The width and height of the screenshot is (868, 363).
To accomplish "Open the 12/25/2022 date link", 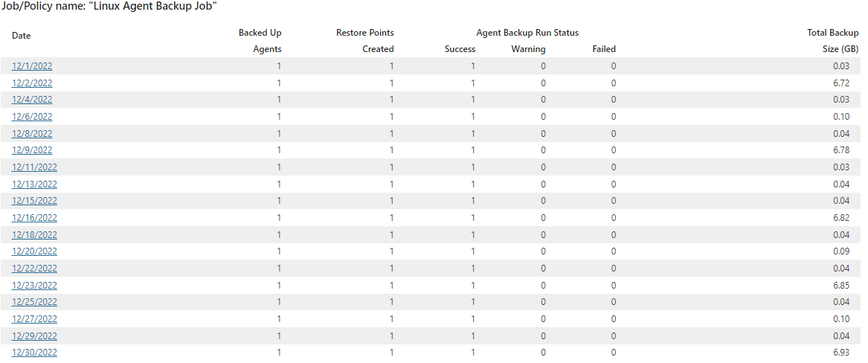I will tap(34, 302).
